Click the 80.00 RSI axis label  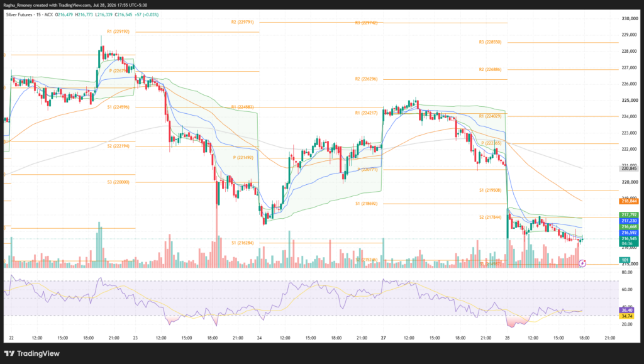(x=627, y=272)
